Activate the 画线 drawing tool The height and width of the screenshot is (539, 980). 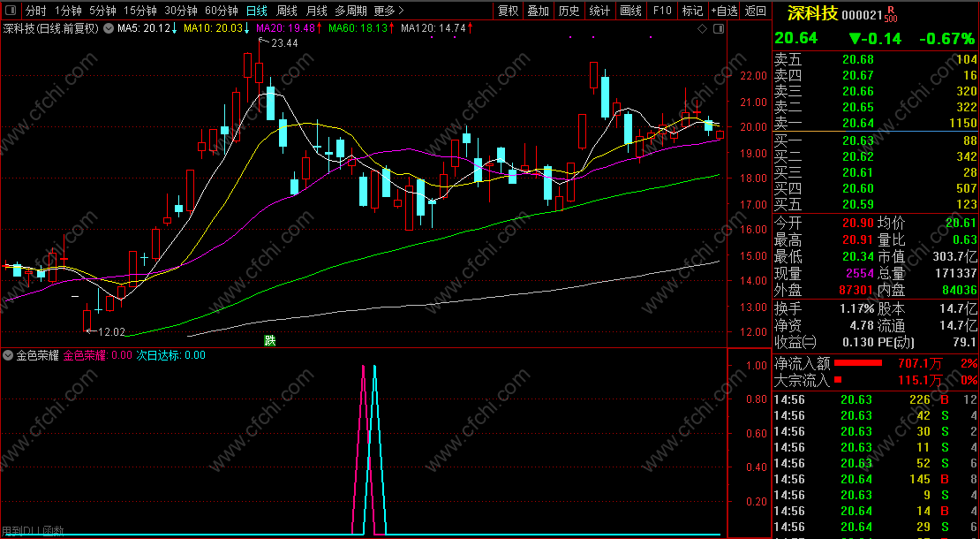(x=630, y=11)
